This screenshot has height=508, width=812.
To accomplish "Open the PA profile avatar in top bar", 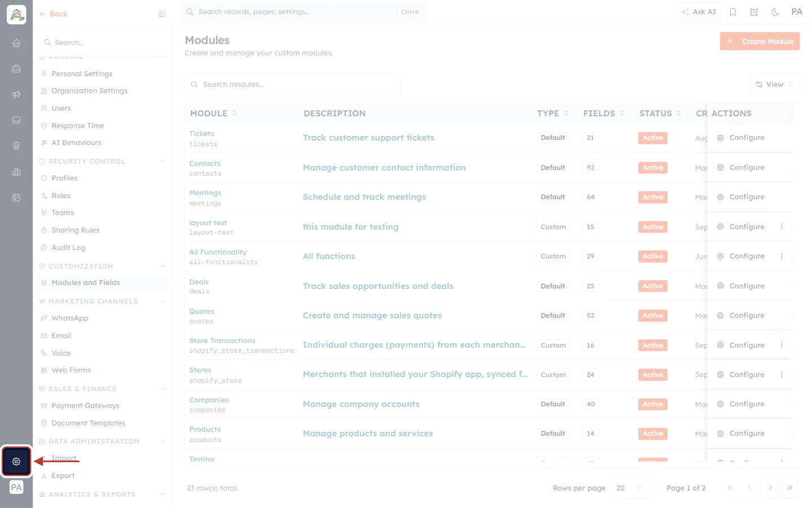I will coord(797,12).
